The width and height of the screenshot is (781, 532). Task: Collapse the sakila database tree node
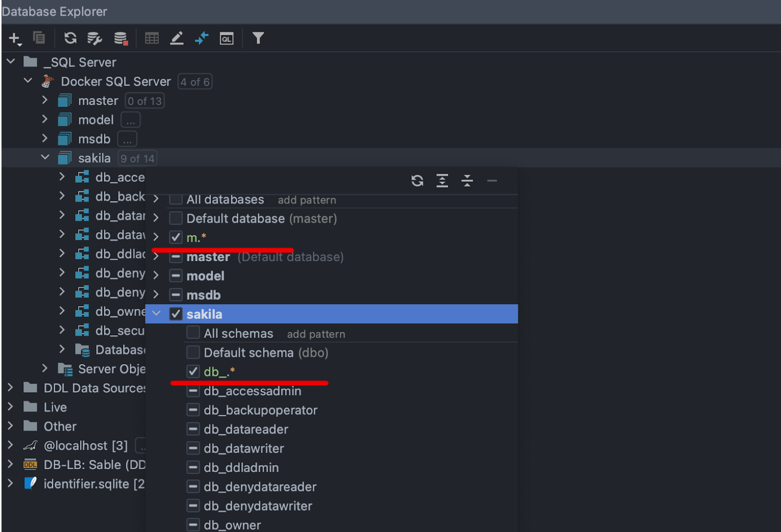pyautogui.click(x=45, y=157)
